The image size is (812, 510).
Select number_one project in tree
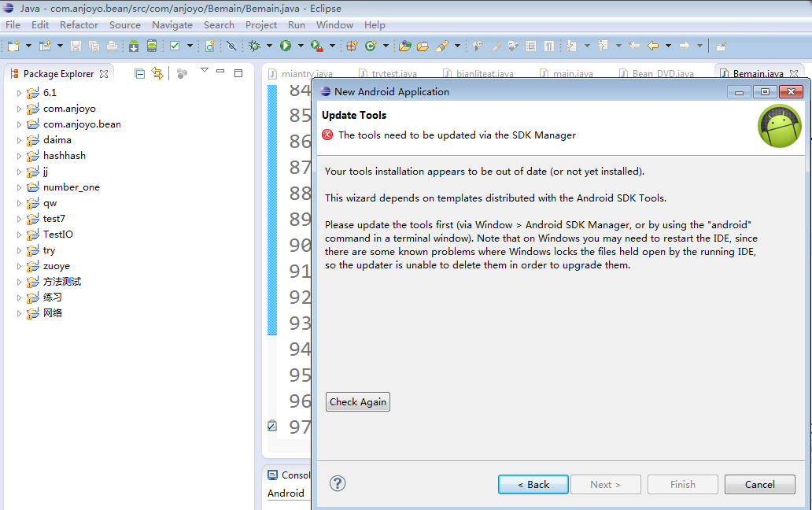(x=72, y=187)
